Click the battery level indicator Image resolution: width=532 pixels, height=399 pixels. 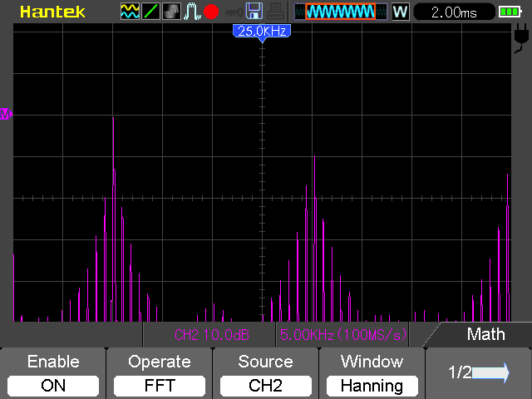point(510,12)
